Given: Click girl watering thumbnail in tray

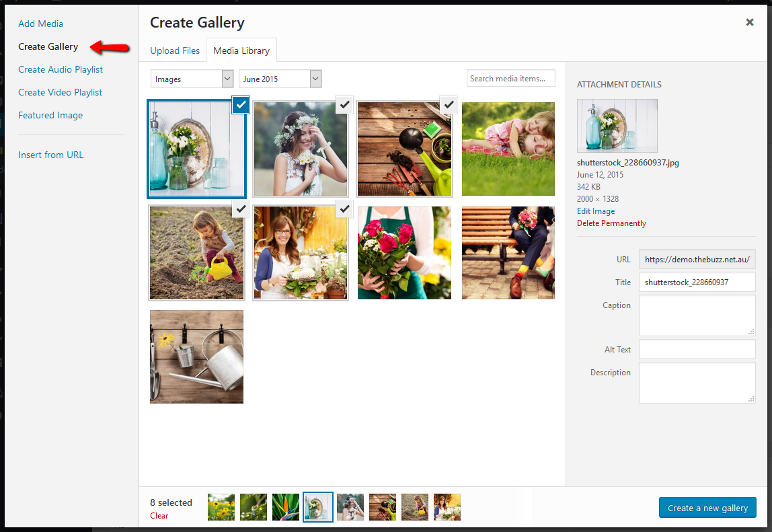Looking at the screenshot, I should click(414, 507).
